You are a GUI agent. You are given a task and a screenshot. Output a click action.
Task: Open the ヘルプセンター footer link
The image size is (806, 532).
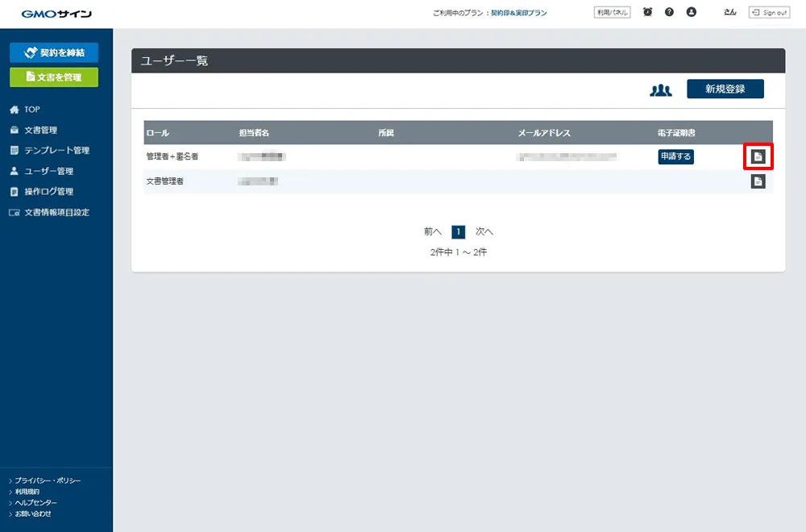point(37,502)
